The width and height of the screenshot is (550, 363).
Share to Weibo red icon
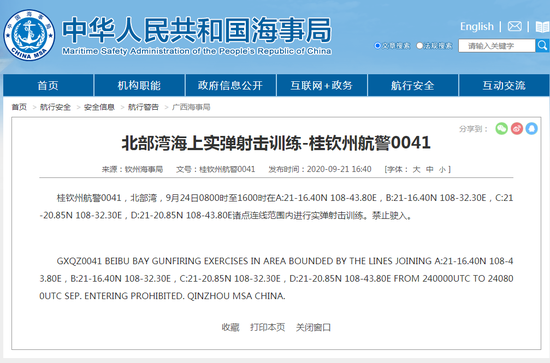517,128
